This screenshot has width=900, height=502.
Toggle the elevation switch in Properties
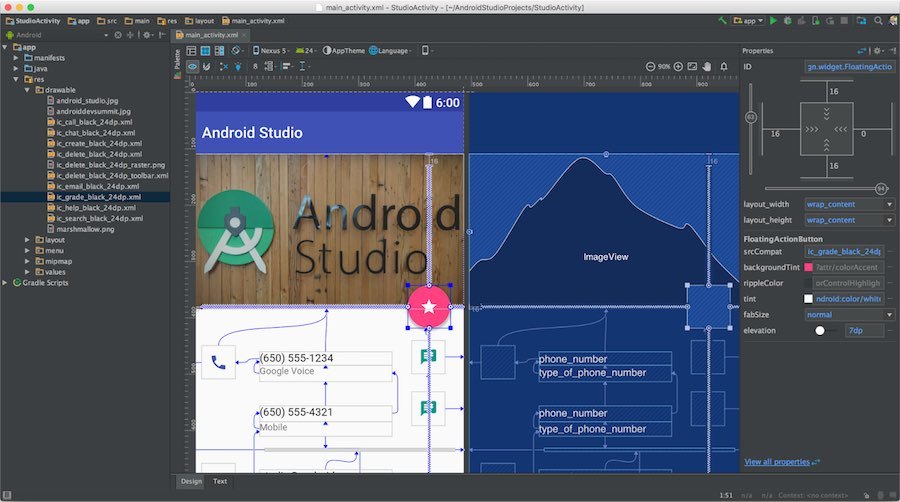822,330
